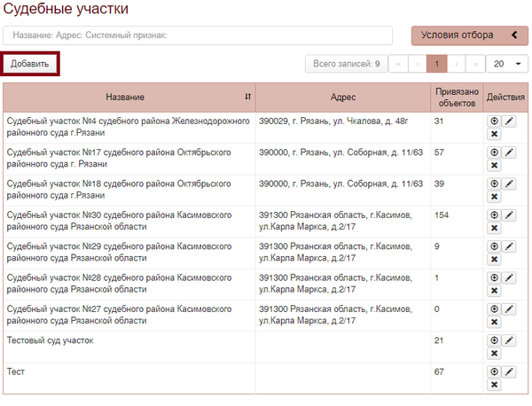Expand the Условия отбора filter panel
Image resolution: width=532 pixels, height=406 pixels.
click(469, 35)
